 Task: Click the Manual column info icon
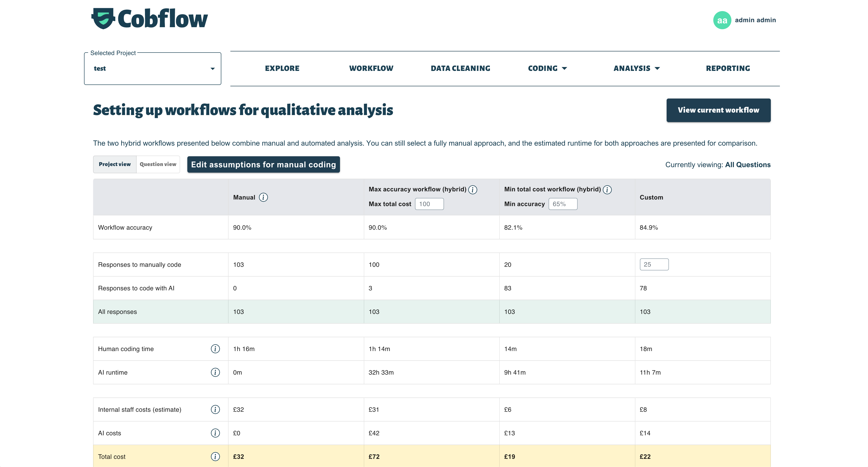coord(263,197)
